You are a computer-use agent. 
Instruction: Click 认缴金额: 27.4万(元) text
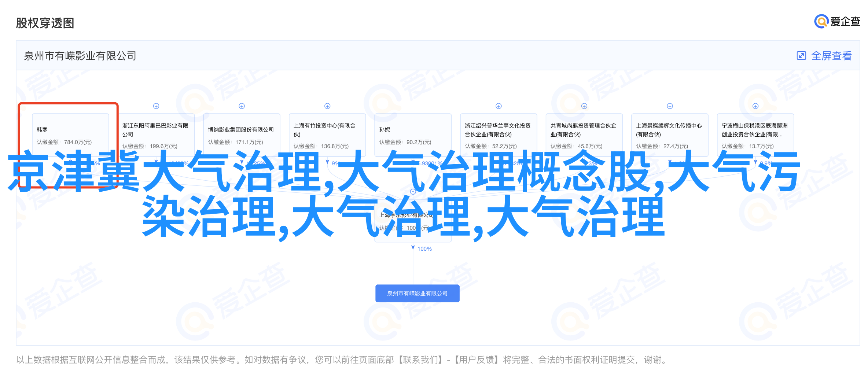pos(662,146)
